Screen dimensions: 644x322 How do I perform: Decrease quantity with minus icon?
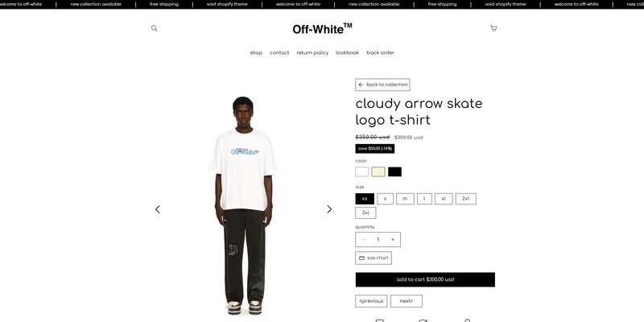pyautogui.click(x=363, y=239)
